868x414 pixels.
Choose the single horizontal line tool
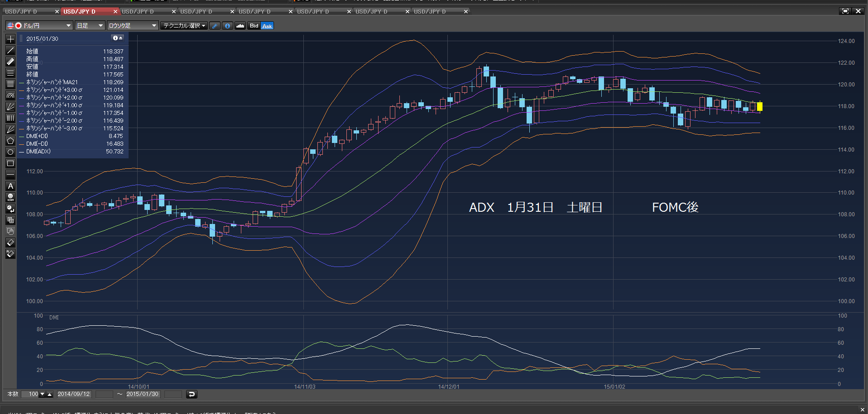click(x=10, y=175)
